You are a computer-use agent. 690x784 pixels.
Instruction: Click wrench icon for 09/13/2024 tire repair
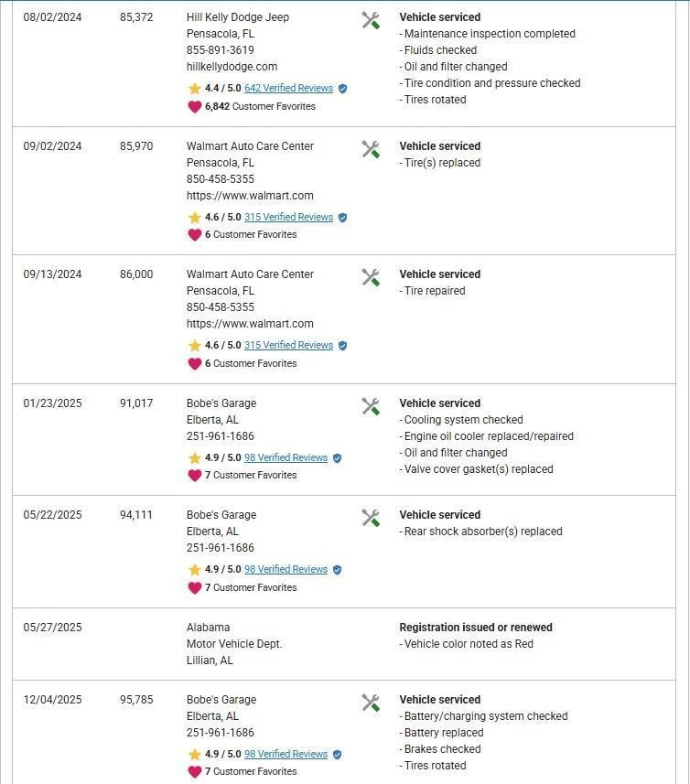click(x=371, y=277)
